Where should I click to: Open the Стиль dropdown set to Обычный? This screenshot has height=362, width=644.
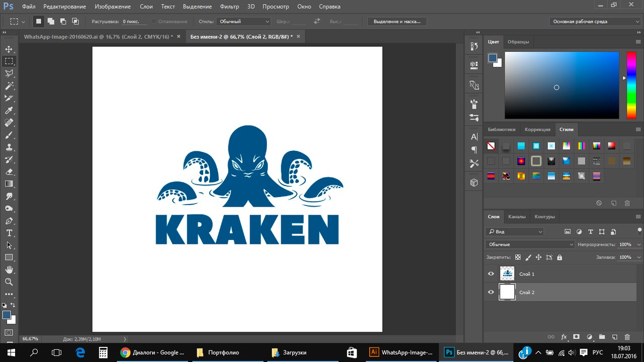tap(244, 22)
